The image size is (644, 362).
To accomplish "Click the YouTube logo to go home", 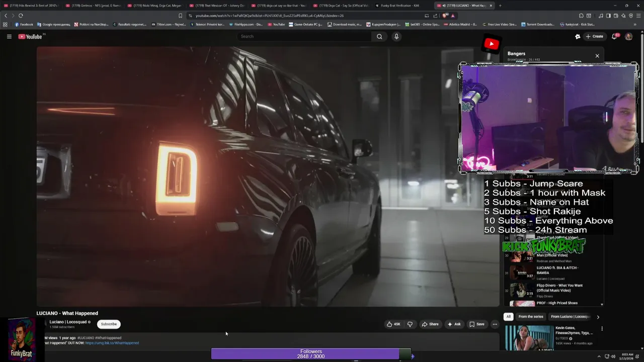I will tap(30, 36).
